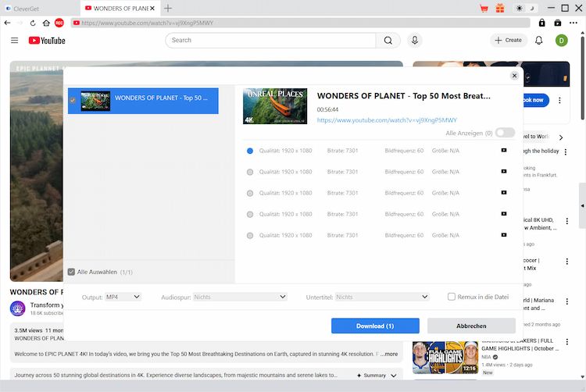This screenshot has height=392, width=586.
Task: Click the YouTube voice search microphone
Action: click(415, 40)
